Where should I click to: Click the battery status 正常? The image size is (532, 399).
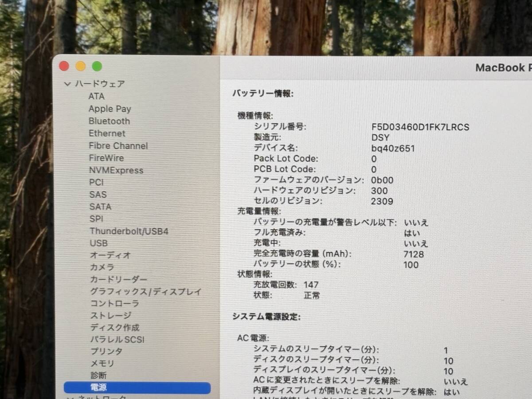[312, 295]
